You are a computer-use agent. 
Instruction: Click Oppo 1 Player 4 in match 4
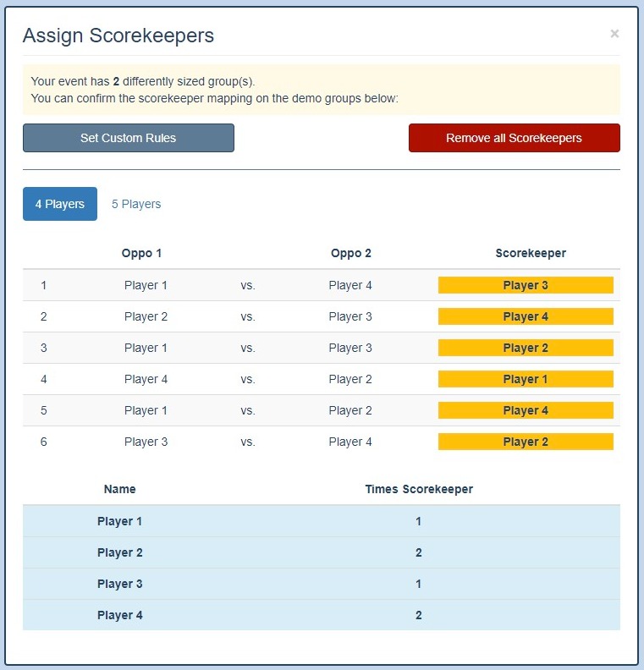click(x=146, y=379)
